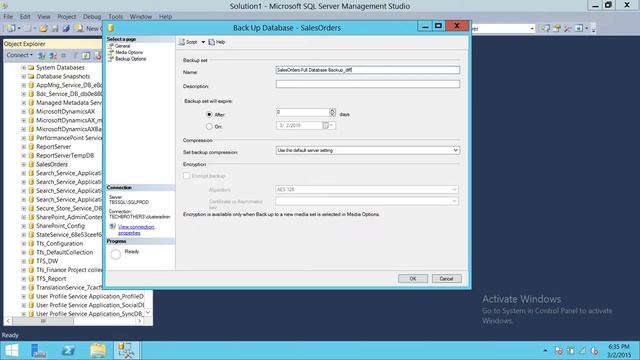Image resolution: width=640 pixels, height=360 pixels.
Task: Open the Window menu
Action: 140,17
